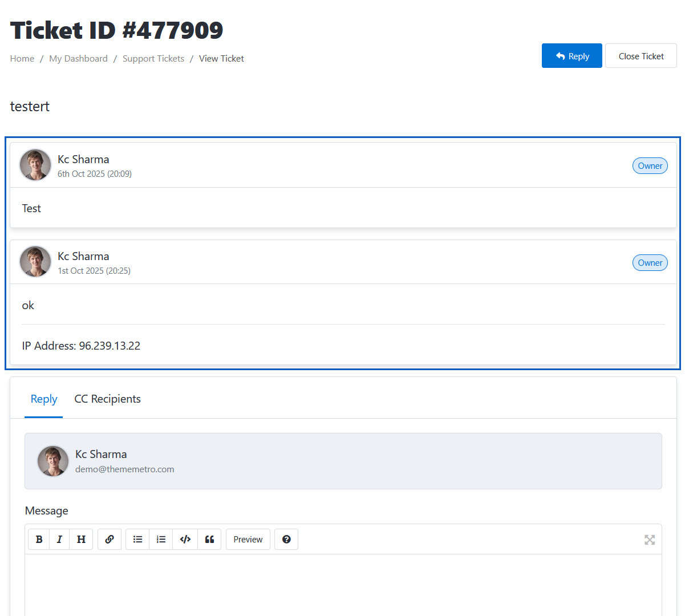
Task: Insert a code block in message
Action: 185,540
